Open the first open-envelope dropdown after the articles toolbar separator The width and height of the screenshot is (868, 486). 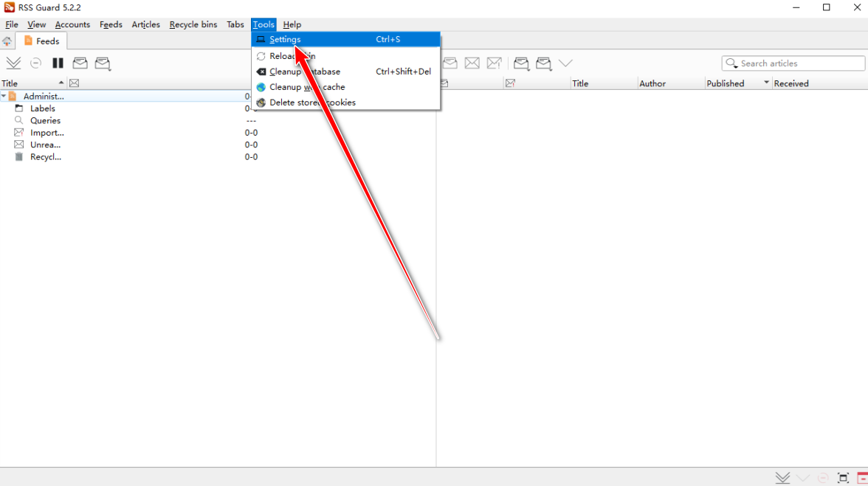(521, 63)
